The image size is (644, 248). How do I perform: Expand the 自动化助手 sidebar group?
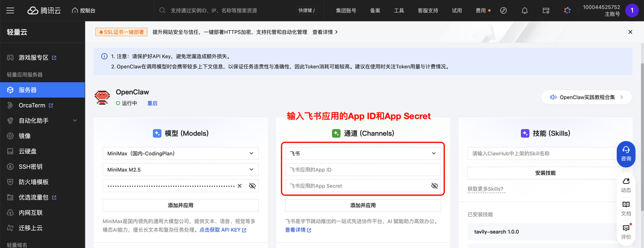point(42,120)
